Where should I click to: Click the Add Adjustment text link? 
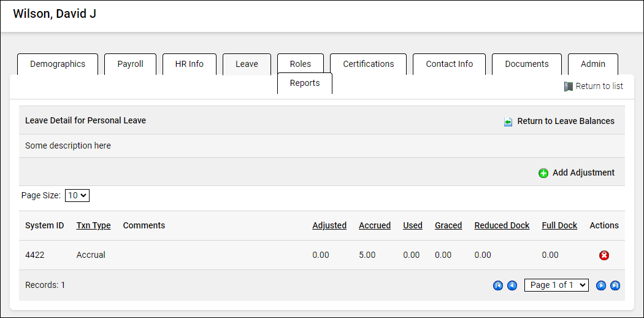(583, 173)
